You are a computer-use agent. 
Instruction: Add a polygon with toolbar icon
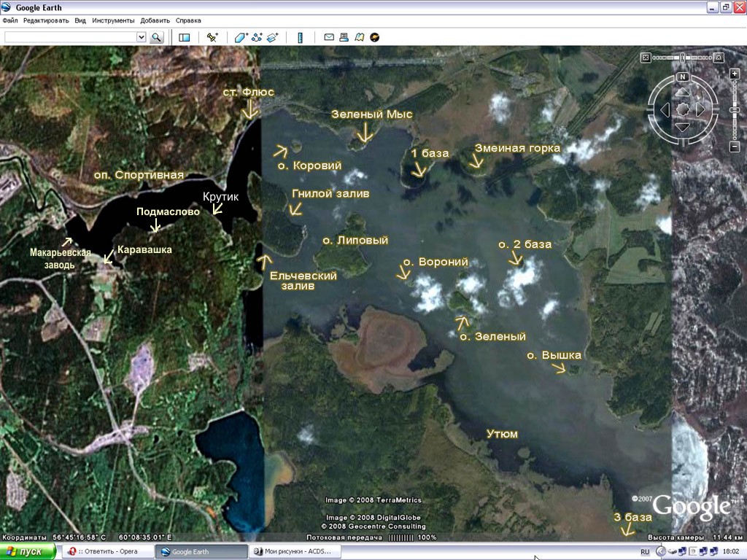click(241, 37)
